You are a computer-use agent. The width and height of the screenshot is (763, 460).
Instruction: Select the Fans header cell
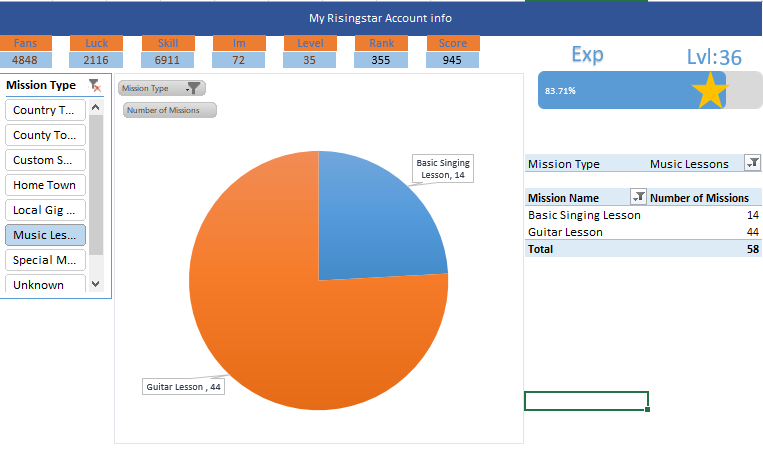[25, 43]
